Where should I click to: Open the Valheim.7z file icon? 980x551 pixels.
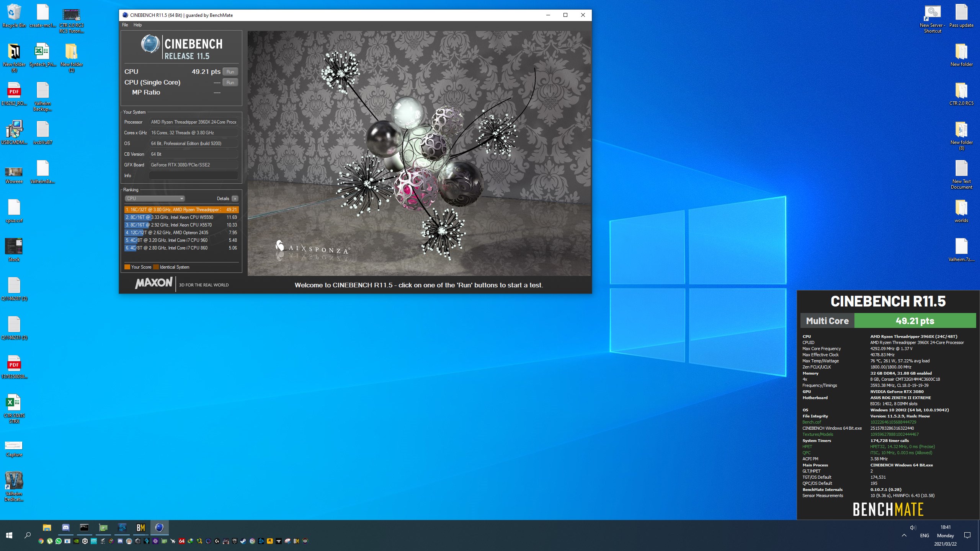click(961, 250)
